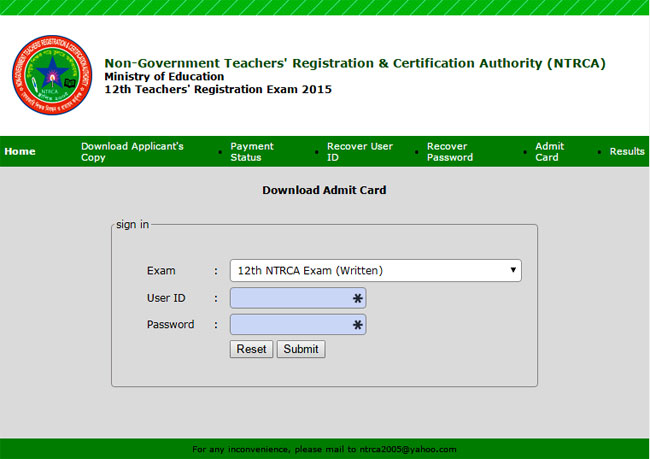This screenshot has width=650, height=459.
Task: Click the 'Download Admit Card' heading text
Action: (x=324, y=190)
